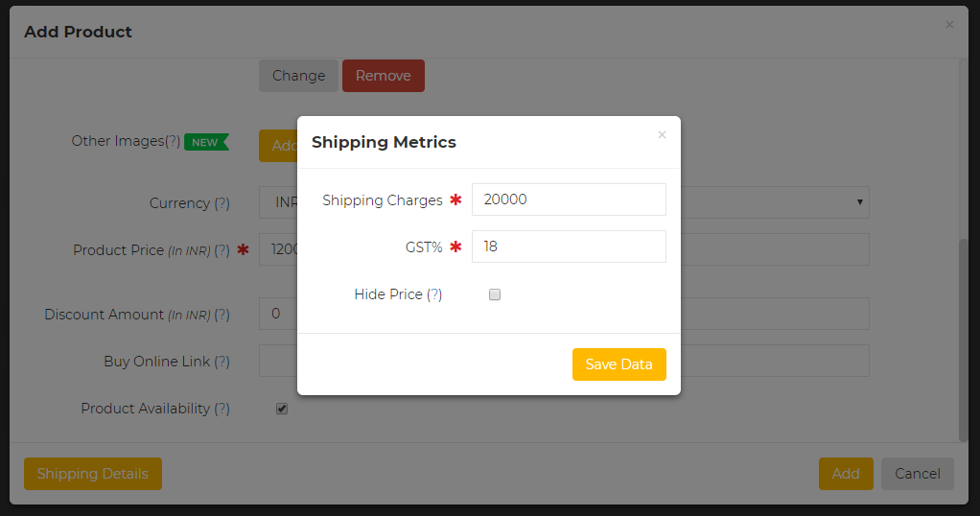Focus the GST% input field

(569, 246)
